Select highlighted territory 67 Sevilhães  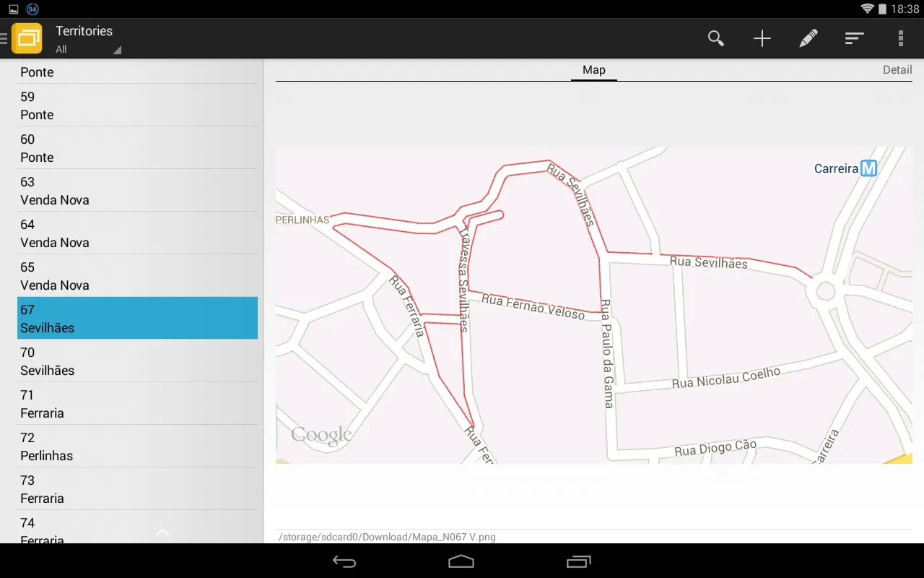point(137,318)
